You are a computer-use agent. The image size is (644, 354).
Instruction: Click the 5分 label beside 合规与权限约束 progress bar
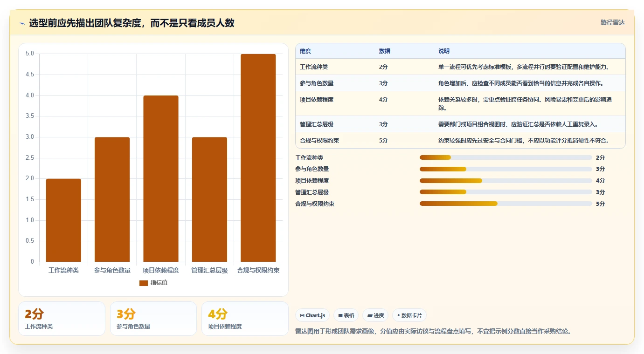tap(600, 204)
